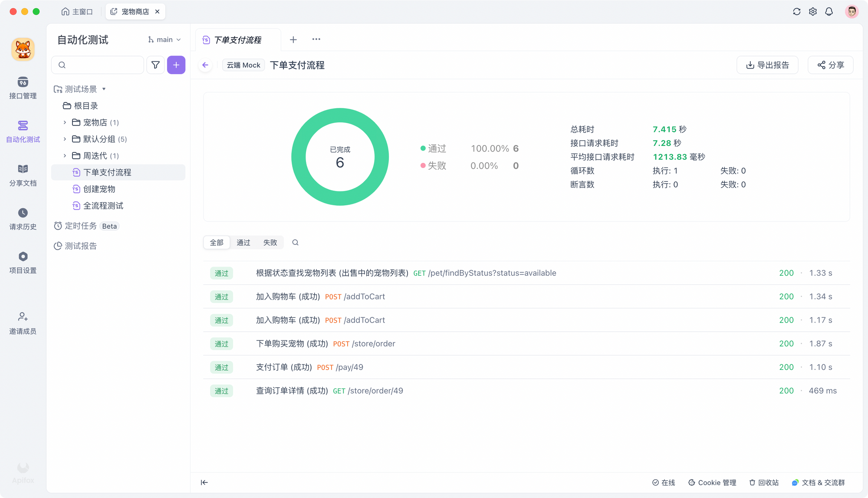Viewport: 868px width, 498px height.
Task: Click the refresh icon in title bar
Action: click(x=796, y=12)
